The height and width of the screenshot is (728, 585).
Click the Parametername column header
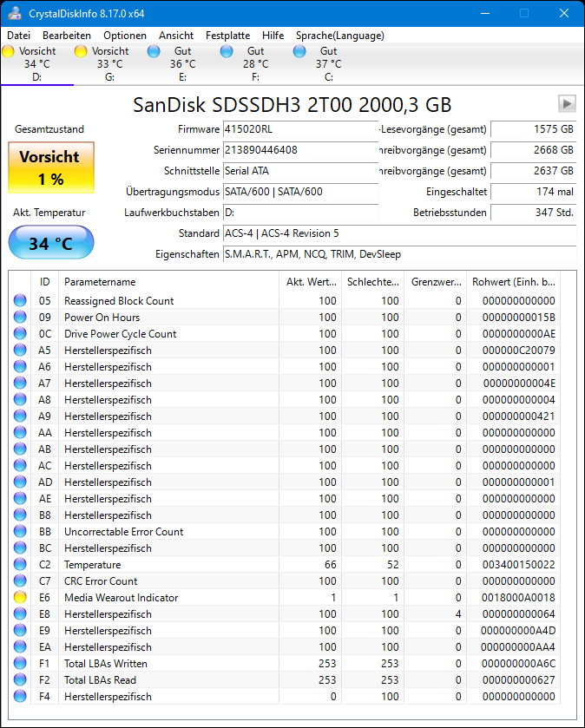[168, 282]
